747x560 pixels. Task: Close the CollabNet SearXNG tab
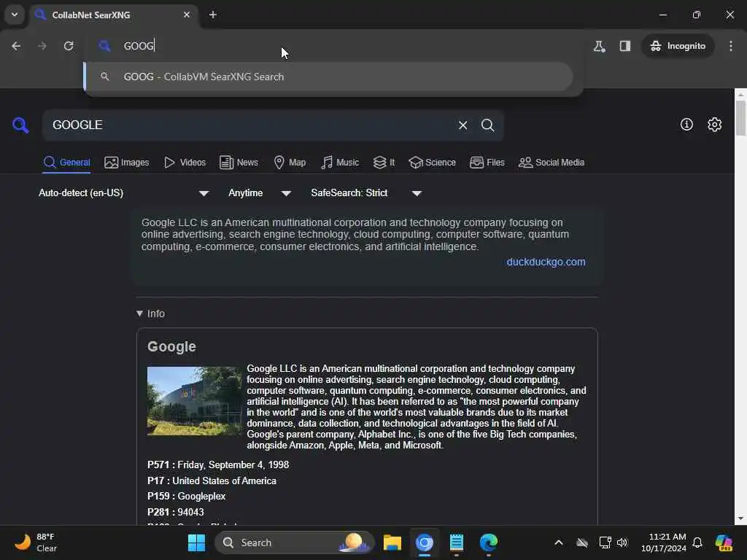(187, 15)
